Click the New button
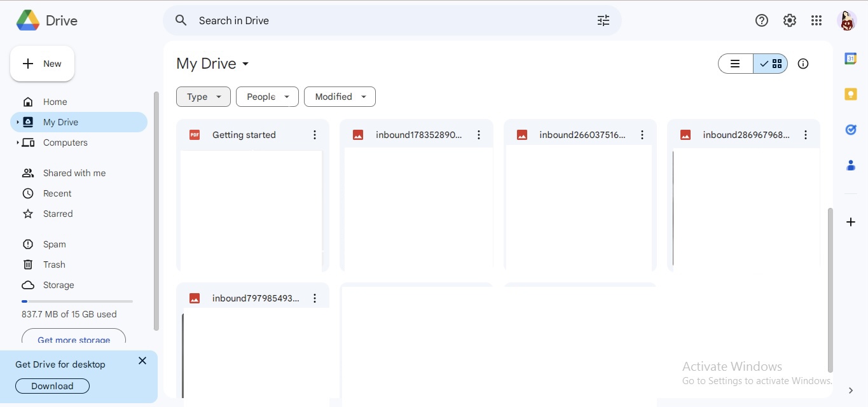Screen dimensions: 868x407 (42, 64)
